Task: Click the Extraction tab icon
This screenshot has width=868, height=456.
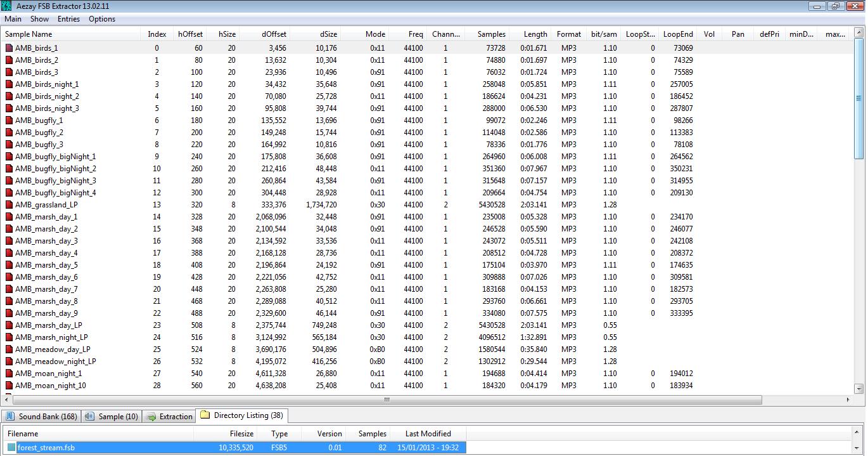Action: click(151, 417)
